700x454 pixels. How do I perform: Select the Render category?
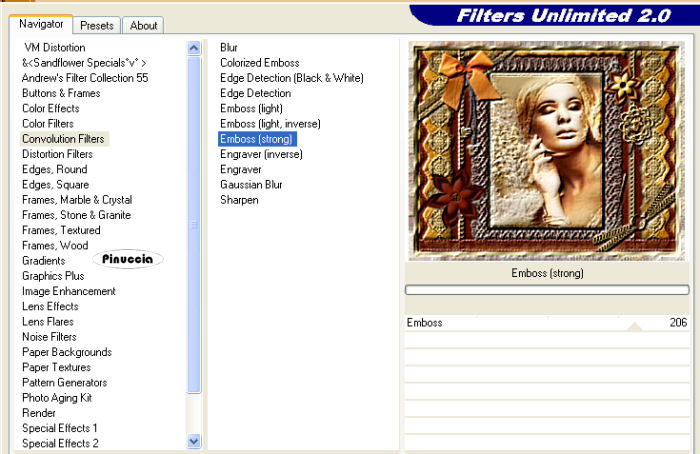[x=39, y=413]
